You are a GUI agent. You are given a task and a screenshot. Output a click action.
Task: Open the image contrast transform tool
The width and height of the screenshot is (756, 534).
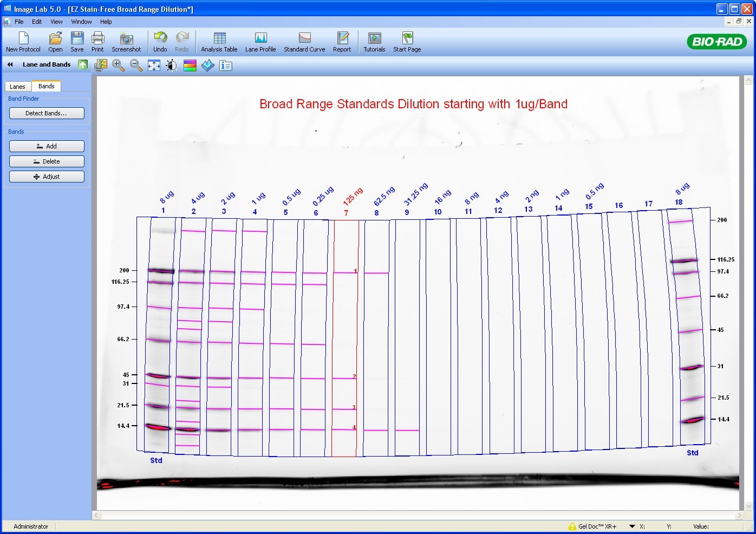coord(172,66)
